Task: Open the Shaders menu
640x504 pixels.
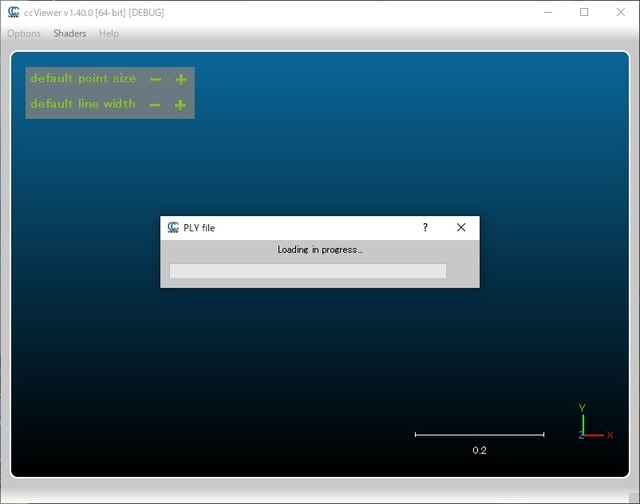Action: coord(70,33)
